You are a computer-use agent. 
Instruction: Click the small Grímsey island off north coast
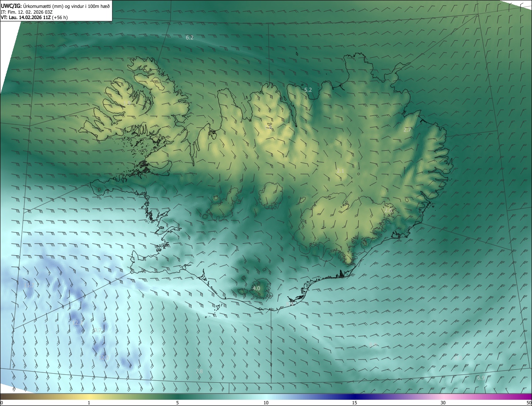pyautogui.click(x=298, y=53)
